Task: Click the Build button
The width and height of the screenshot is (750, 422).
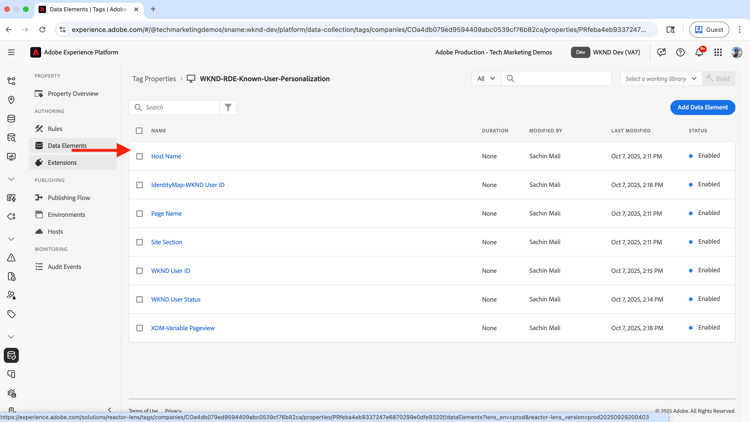Action: click(x=718, y=78)
